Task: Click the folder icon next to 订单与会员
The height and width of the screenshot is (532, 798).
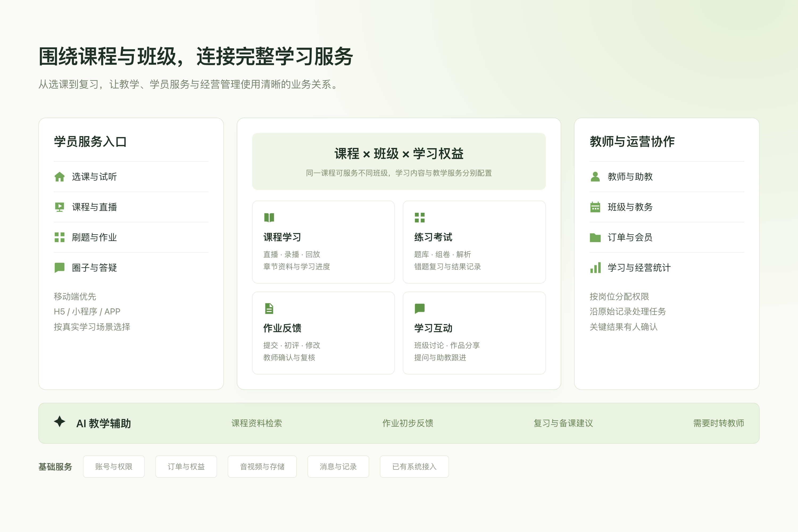Action: pyautogui.click(x=595, y=237)
